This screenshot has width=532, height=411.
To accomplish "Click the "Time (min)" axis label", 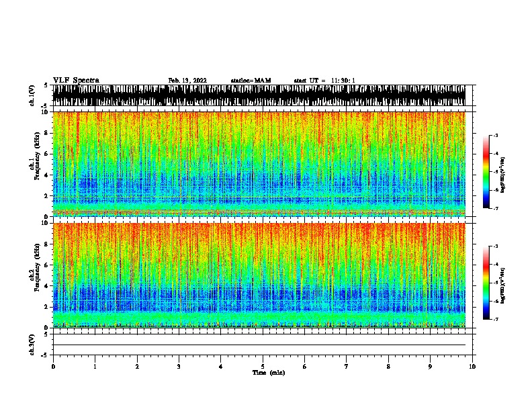I will tap(269, 373).
